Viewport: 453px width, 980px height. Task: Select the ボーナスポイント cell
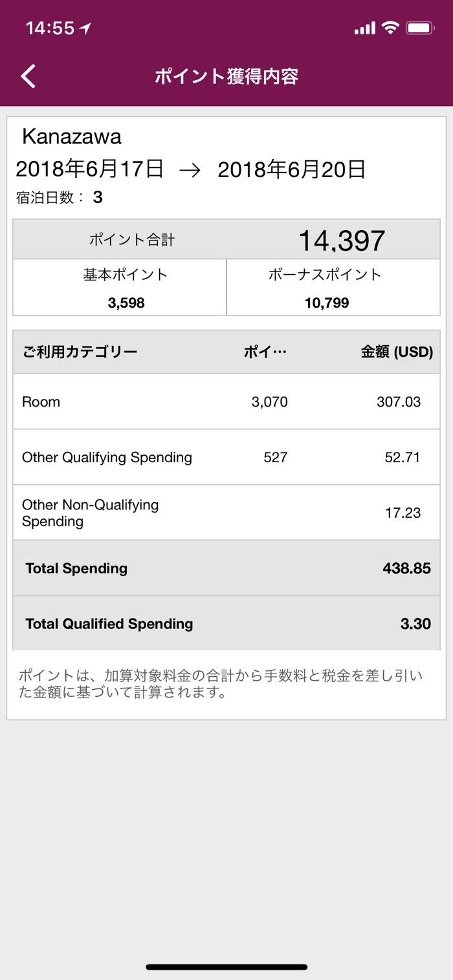326,288
